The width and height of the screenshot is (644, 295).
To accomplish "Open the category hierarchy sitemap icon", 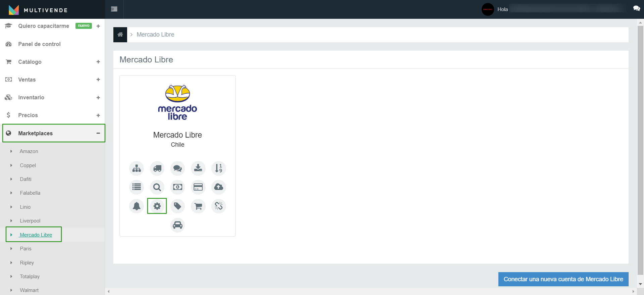I will pyautogui.click(x=137, y=168).
